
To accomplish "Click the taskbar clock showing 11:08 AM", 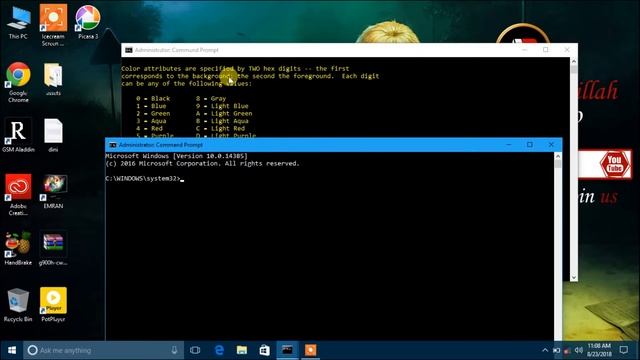I will (x=599, y=350).
